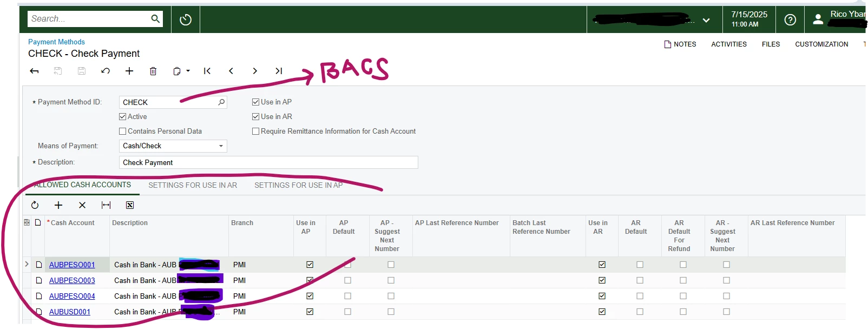The height and width of the screenshot is (329, 868).
Task: Toggle Use in AP for AUBPESO004
Action: pyautogui.click(x=310, y=296)
